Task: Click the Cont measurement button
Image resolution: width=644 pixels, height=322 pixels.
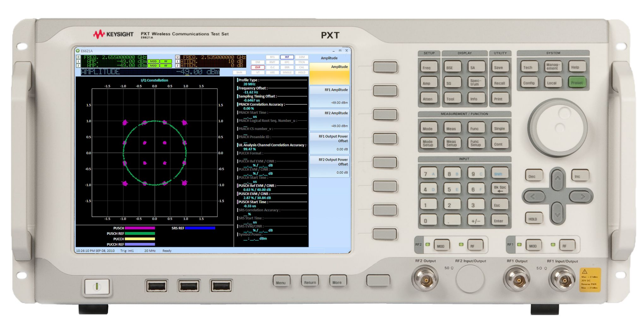Action: click(x=499, y=144)
